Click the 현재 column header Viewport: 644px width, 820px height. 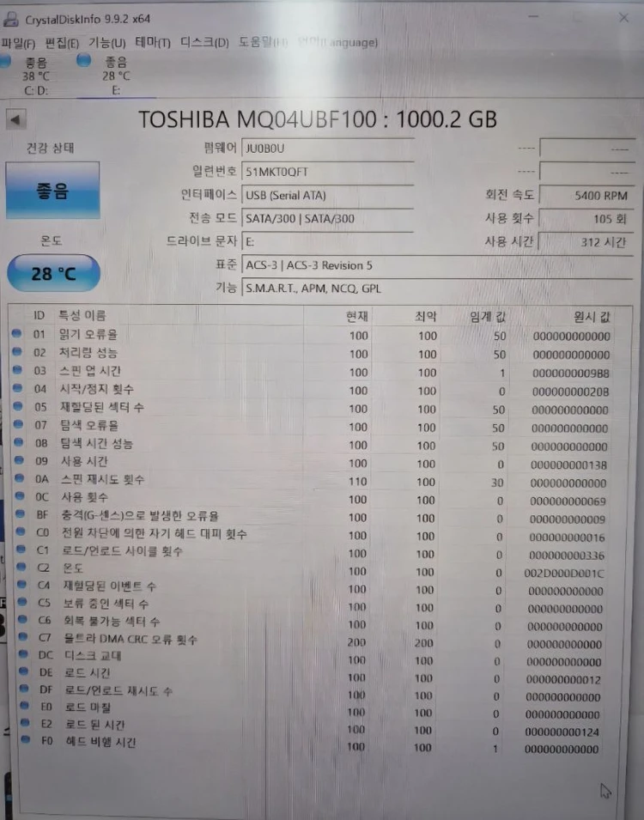(x=357, y=316)
